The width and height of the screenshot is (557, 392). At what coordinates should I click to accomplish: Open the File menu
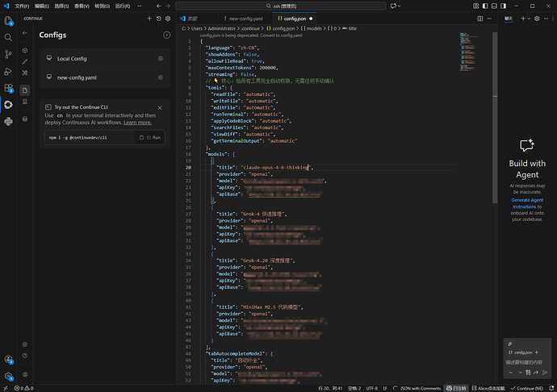point(22,6)
